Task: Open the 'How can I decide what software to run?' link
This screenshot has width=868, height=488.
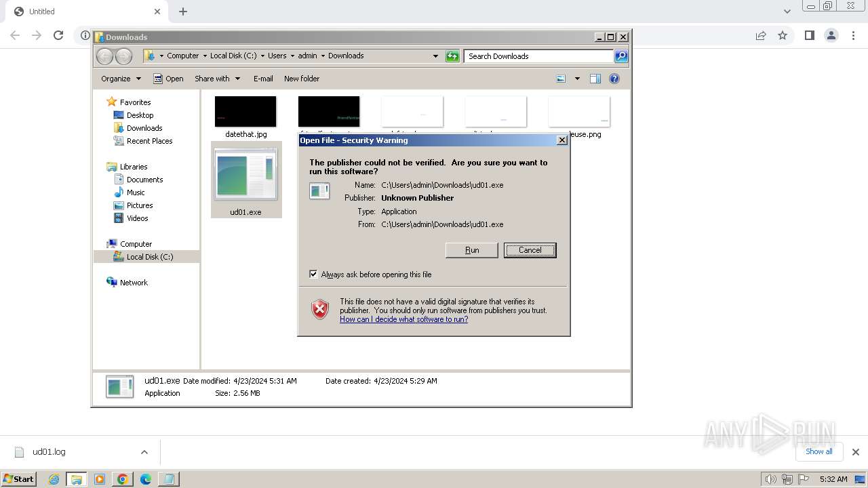Action: (403, 319)
